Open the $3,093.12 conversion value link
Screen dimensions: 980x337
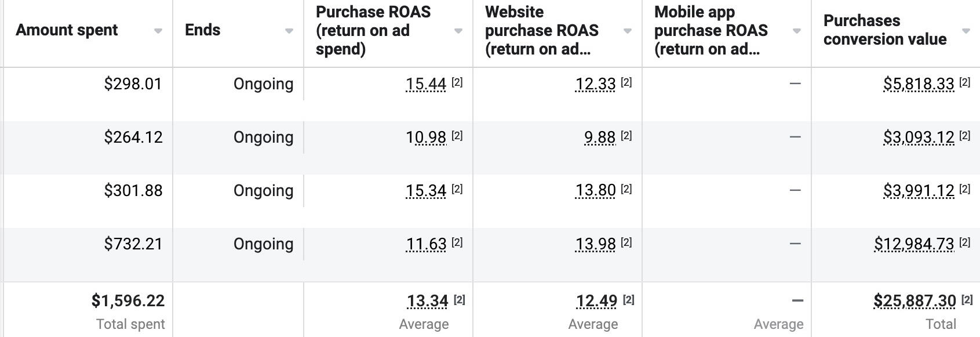pos(919,137)
